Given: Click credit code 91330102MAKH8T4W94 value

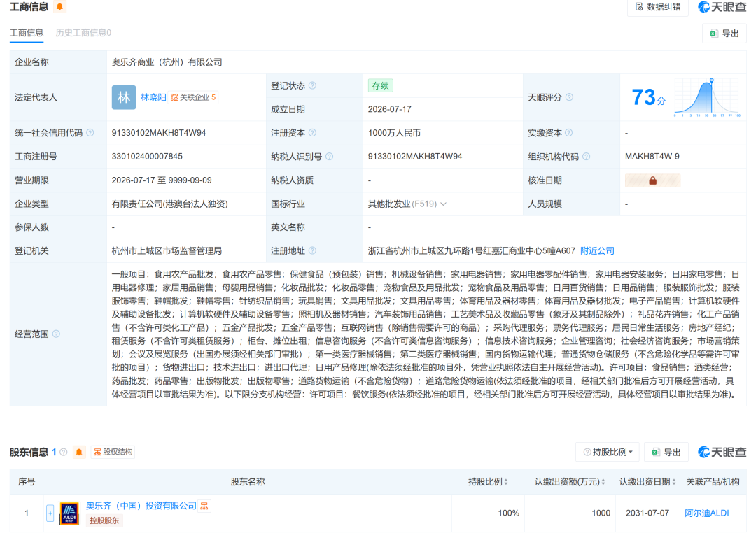Looking at the screenshot, I should click(159, 132).
